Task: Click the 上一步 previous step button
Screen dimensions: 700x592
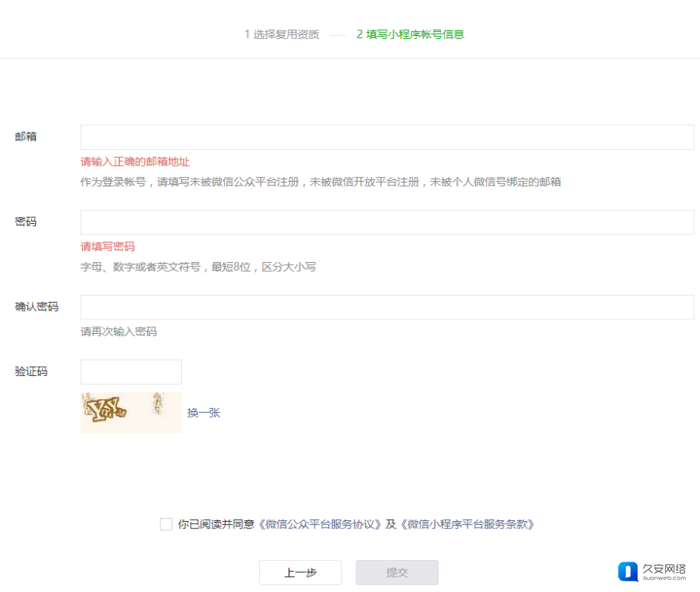Action: coord(301,572)
